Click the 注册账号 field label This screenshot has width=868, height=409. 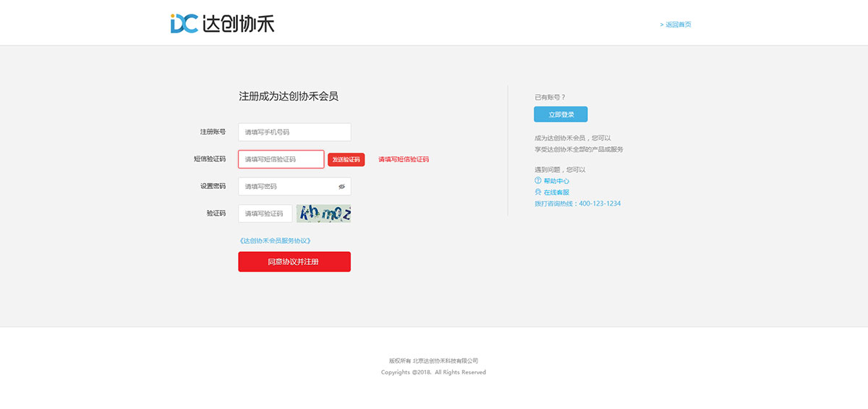(213, 132)
